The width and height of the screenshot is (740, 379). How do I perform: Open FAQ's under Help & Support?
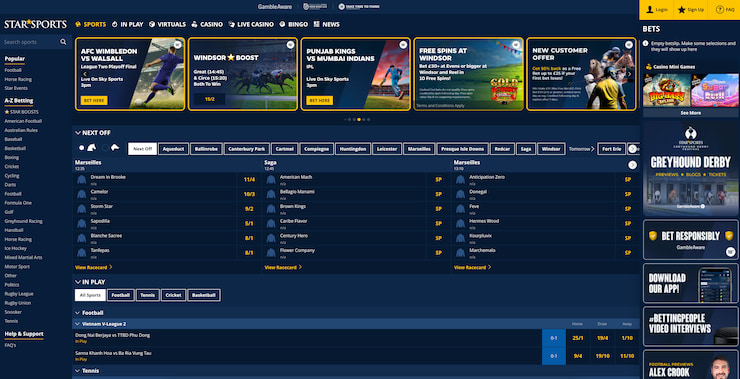tap(10, 345)
